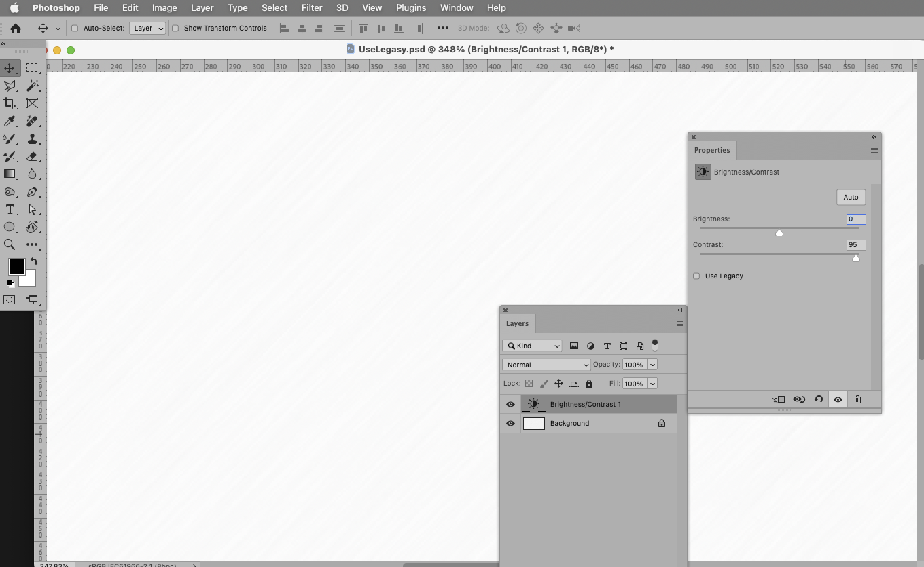Select the Crop tool
Image resolution: width=924 pixels, height=567 pixels.
tap(10, 103)
